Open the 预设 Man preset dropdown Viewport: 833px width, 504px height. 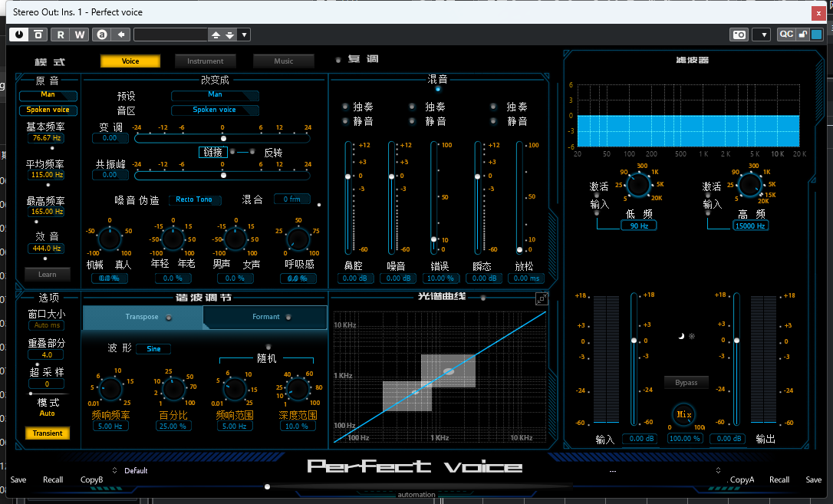[216, 95]
